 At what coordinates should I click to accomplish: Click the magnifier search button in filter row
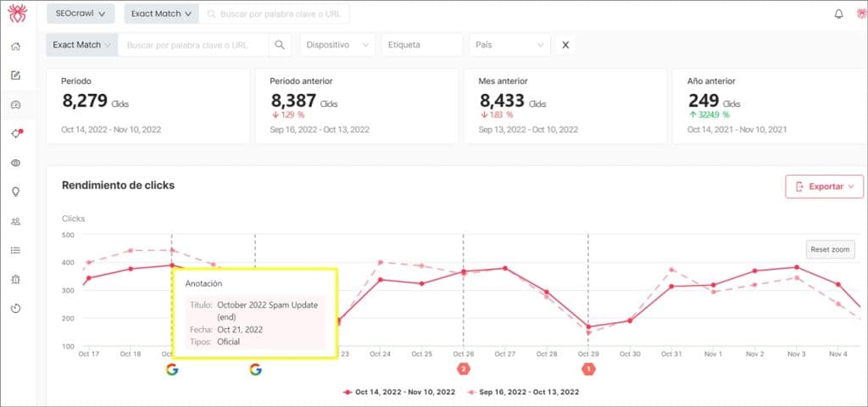(280, 45)
